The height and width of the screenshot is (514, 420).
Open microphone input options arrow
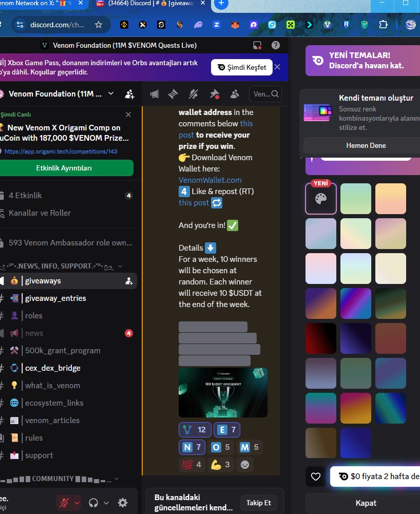pyautogui.click(x=77, y=503)
